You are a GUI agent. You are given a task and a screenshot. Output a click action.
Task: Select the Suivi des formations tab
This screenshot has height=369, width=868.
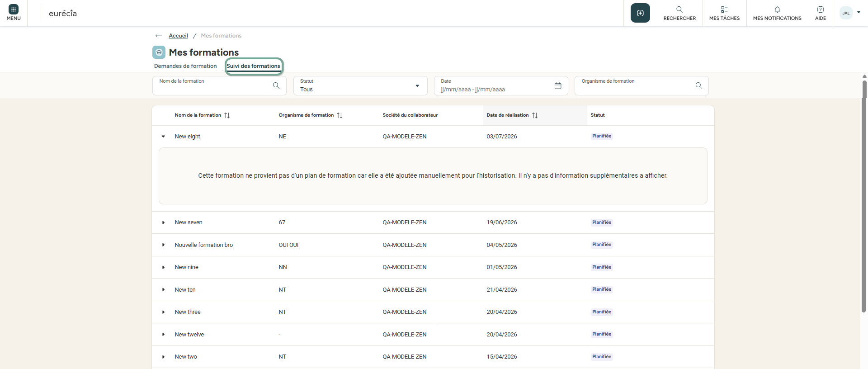coord(253,66)
